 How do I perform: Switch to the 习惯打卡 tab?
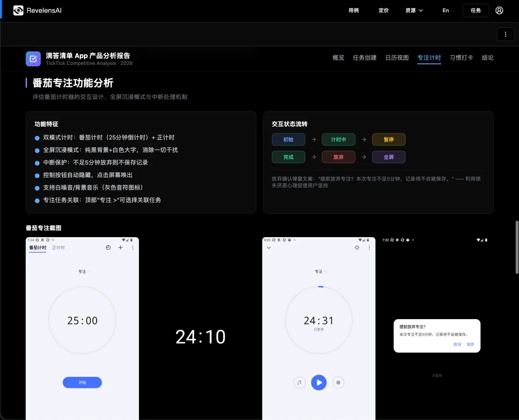tap(461, 58)
